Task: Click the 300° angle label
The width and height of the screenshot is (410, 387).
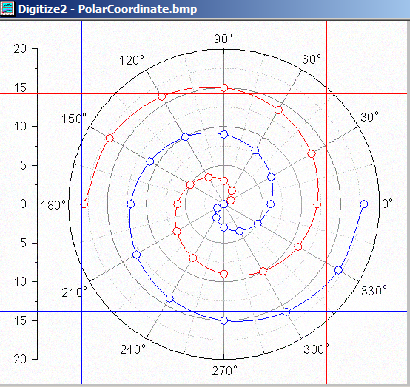Action: pyautogui.click(x=316, y=349)
